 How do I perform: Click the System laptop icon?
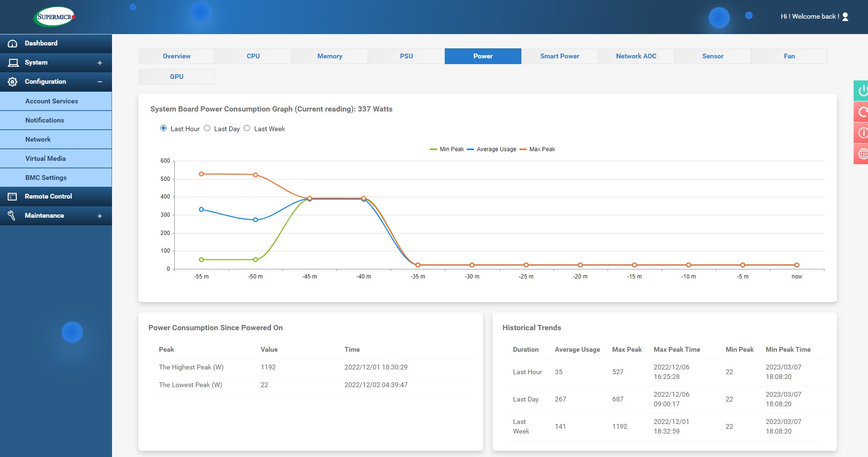click(x=13, y=63)
